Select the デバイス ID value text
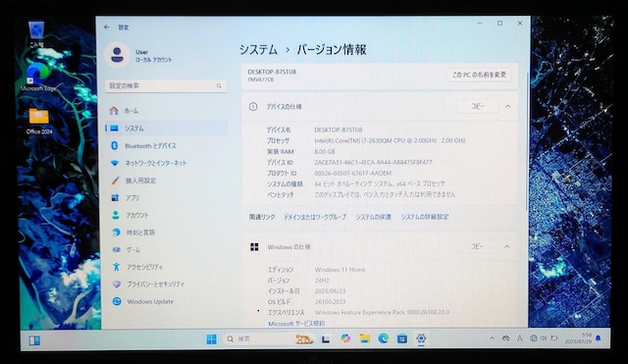This screenshot has height=364, width=628. pos(373,163)
